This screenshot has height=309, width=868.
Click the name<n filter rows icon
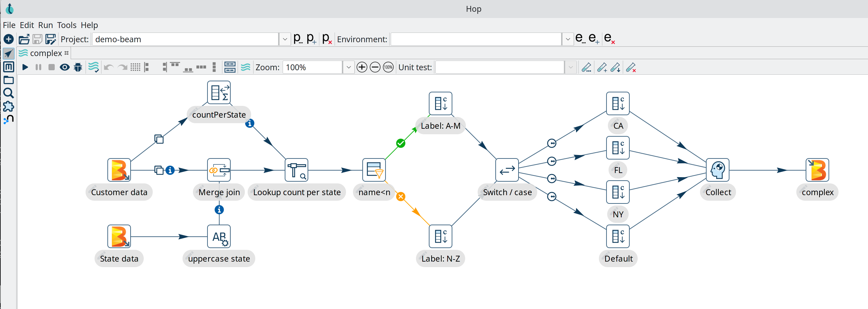point(374,170)
